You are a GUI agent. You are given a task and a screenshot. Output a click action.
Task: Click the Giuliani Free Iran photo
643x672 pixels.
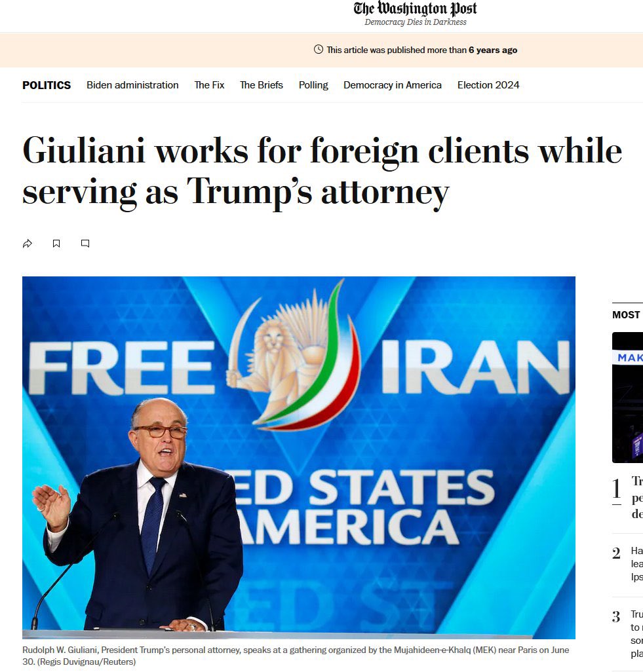[298, 458]
